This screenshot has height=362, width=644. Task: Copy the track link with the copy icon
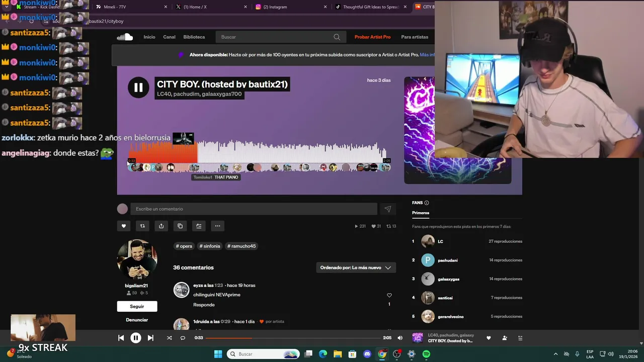coord(180,226)
